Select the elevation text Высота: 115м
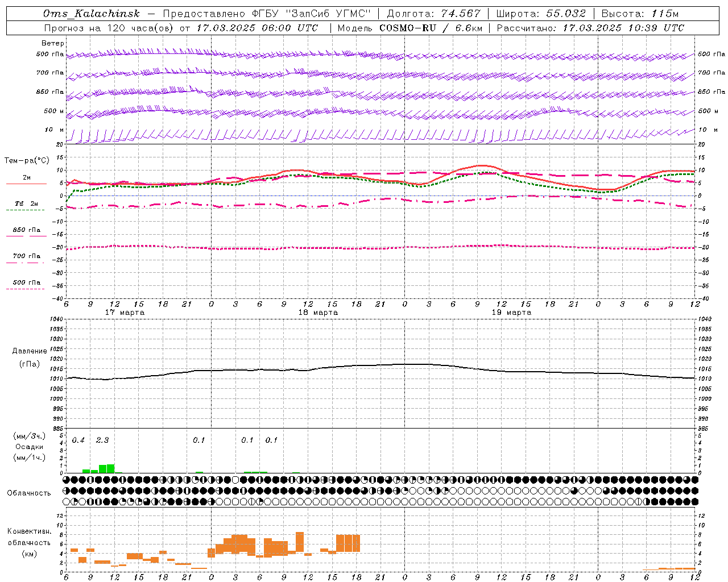 [x=640, y=14]
